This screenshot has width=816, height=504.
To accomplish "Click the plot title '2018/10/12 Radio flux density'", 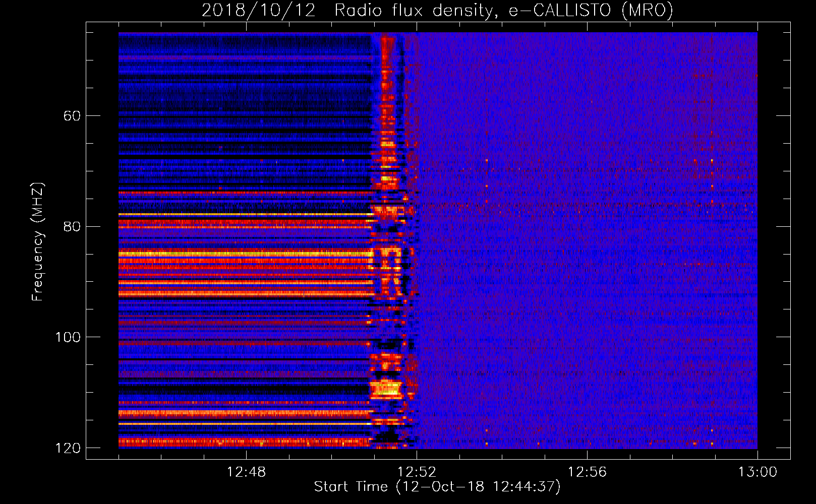I will pyautogui.click(x=437, y=10).
